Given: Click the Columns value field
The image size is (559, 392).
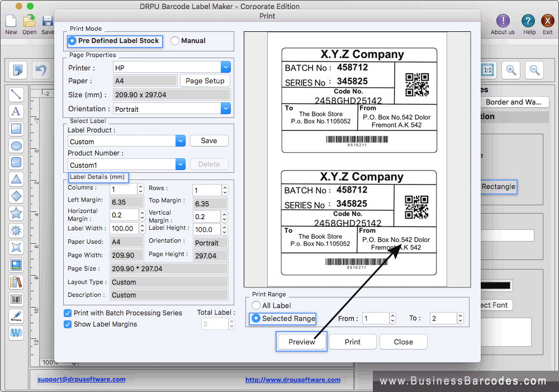Looking at the screenshot, I should (x=124, y=189).
